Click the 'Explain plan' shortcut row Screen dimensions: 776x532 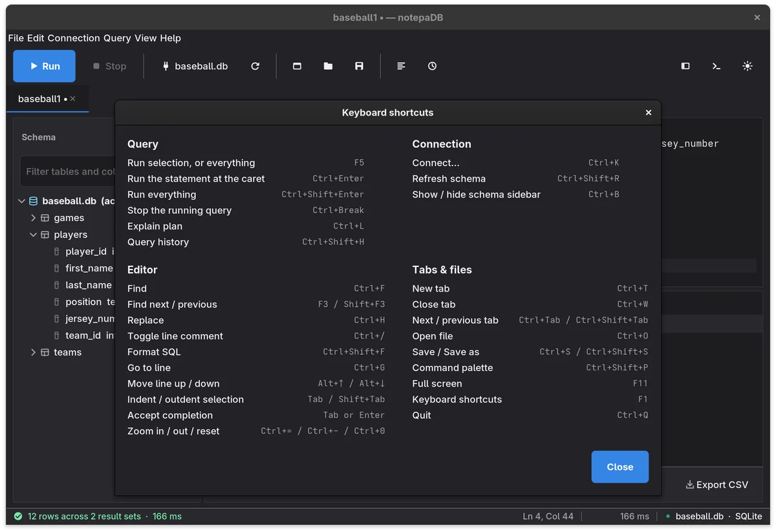[x=246, y=226]
